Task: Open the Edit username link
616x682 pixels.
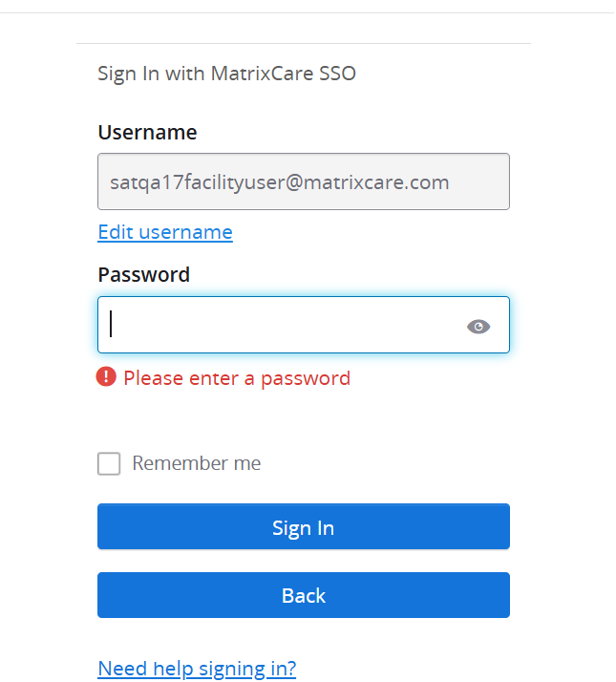Action: tap(165, 232)
